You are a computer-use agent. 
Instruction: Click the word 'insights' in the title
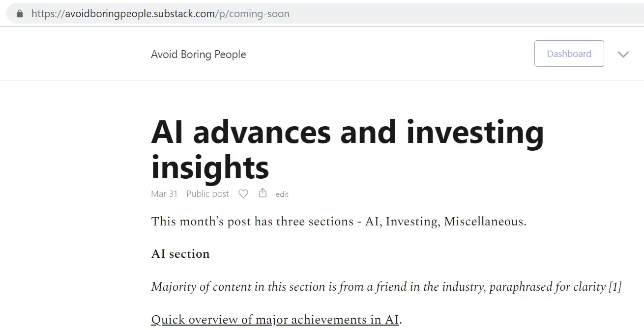[210, 167]
